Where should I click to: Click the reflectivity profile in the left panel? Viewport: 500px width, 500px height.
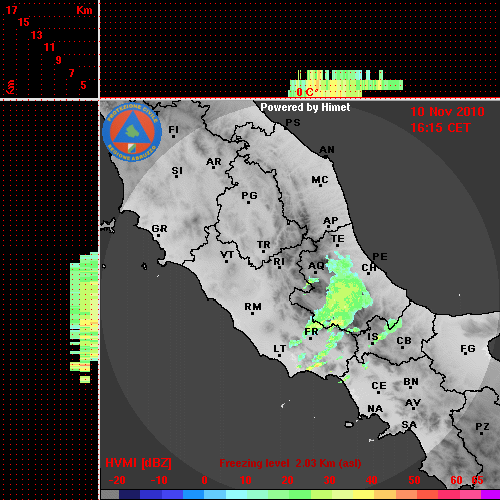click(84, 317)
